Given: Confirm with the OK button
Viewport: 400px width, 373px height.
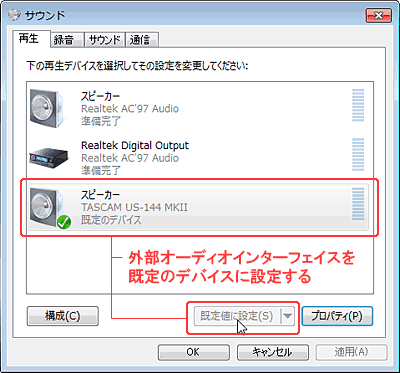Looking at the screenshot, I should 193,352.
